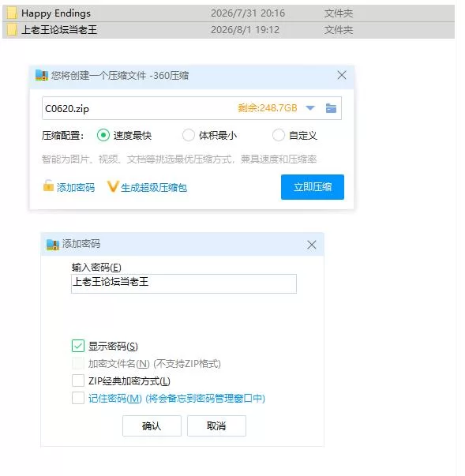Viewport: 465px width, 476px height.
Task: Click the 添加密码 link
Action: [x=76, y=188]
